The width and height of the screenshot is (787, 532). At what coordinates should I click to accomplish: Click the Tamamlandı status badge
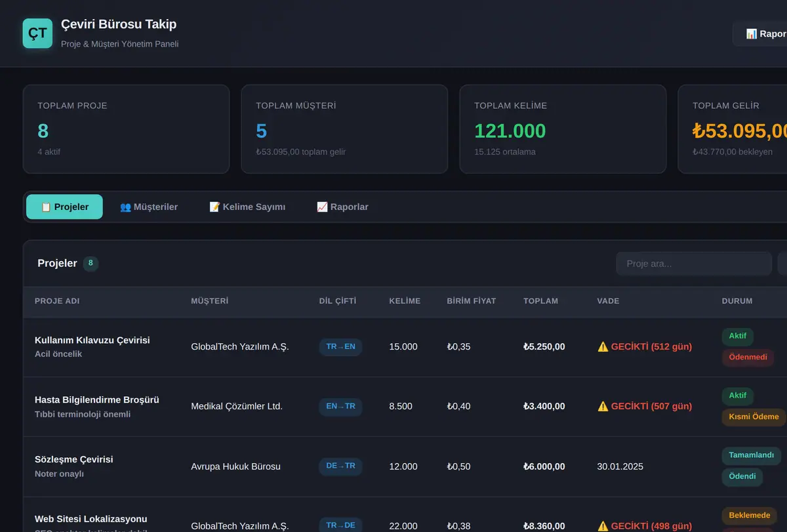[x=752, y=455]
